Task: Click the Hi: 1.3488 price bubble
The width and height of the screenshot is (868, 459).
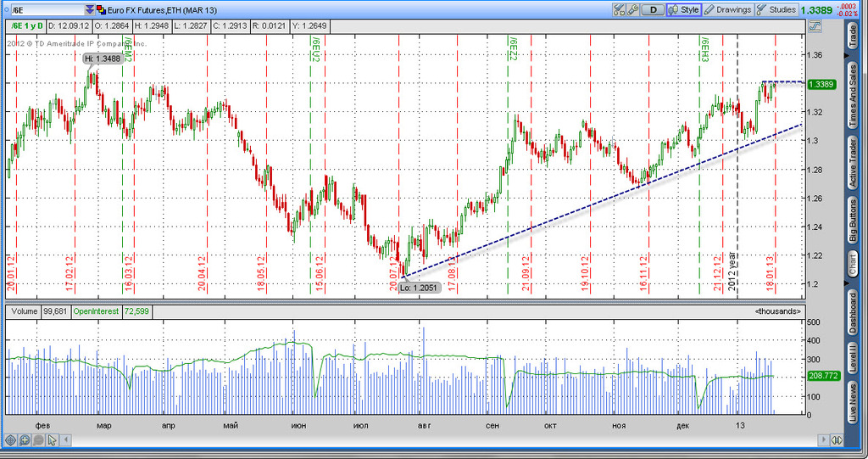Action: click(103, 59)
